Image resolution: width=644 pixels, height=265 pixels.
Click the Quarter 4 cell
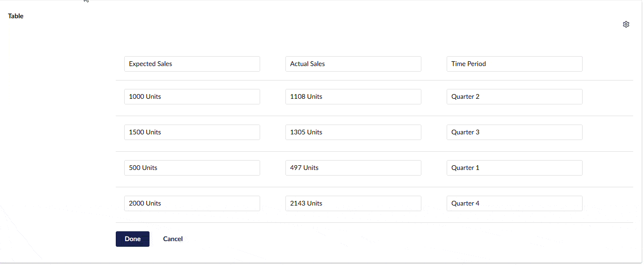(514, 204)
